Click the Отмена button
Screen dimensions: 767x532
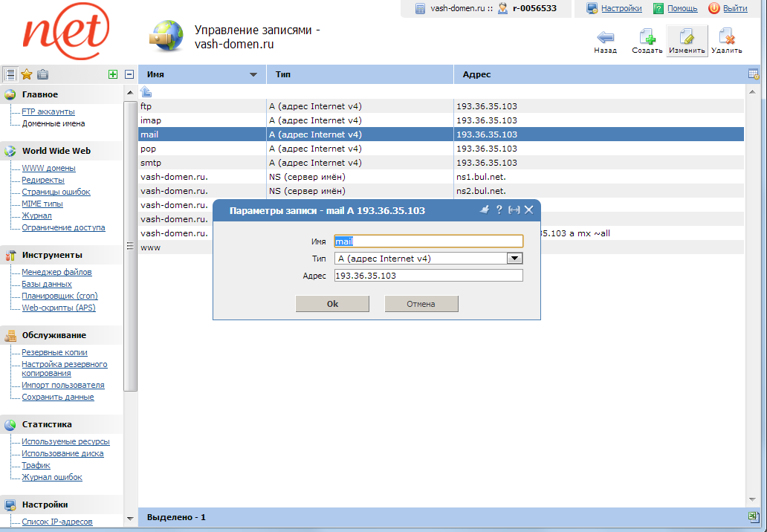pyautogui.click(x=421, y=303)
